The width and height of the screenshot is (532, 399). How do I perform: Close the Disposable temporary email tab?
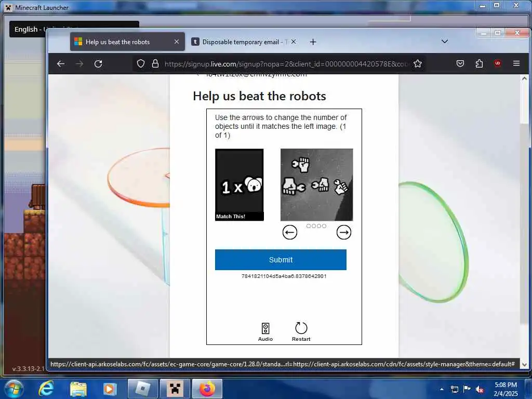[x=294, y=42]
